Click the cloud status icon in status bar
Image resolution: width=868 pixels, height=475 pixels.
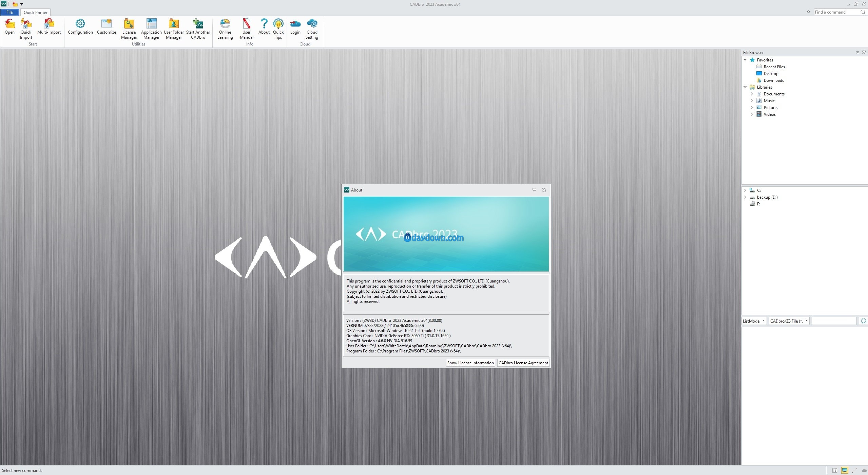click(864, 470)
